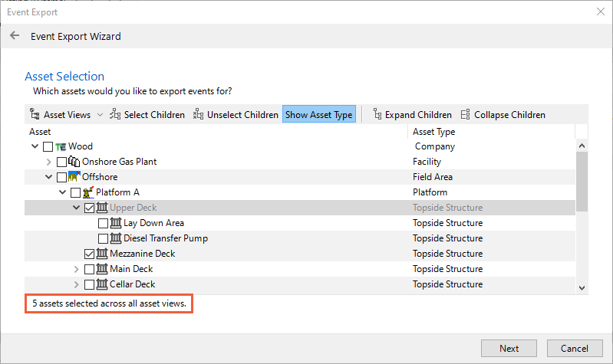This screenshot has width=613, height=364.
Task: Click the Expand Children icon
Action: pyautogui.click(x=377, y=114)
